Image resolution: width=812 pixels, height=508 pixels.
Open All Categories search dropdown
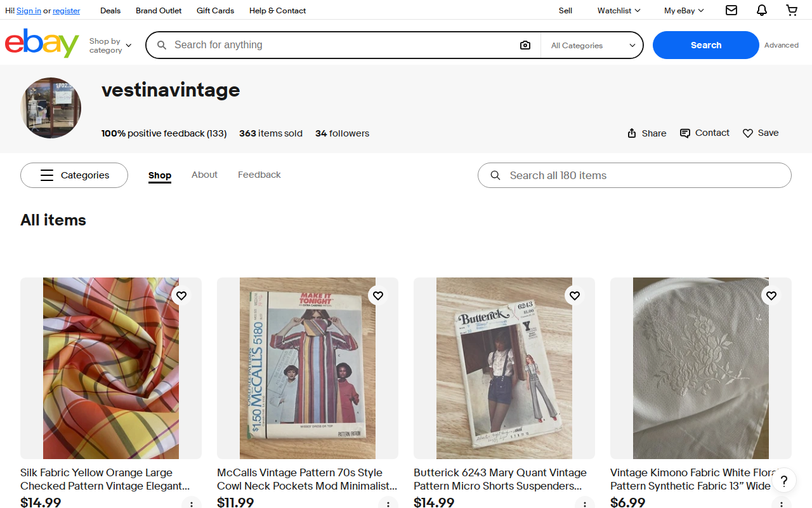pyautogui.click(x=593, y=45)
